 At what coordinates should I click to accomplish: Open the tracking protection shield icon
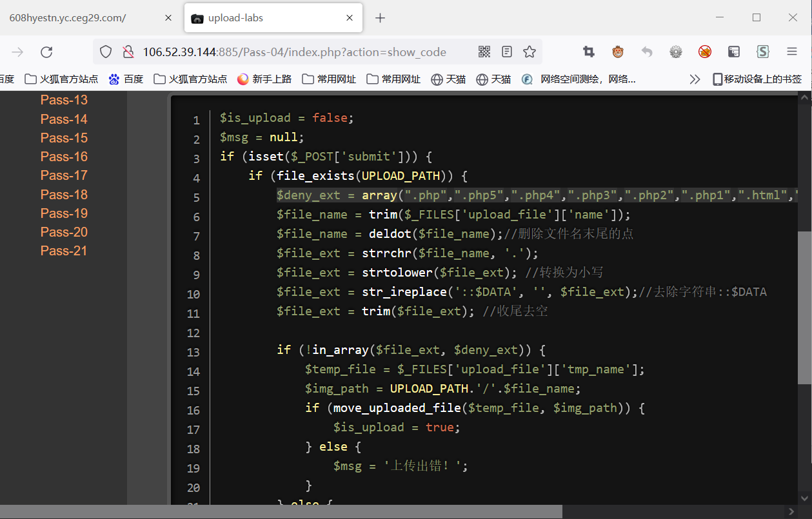(106, 52)
